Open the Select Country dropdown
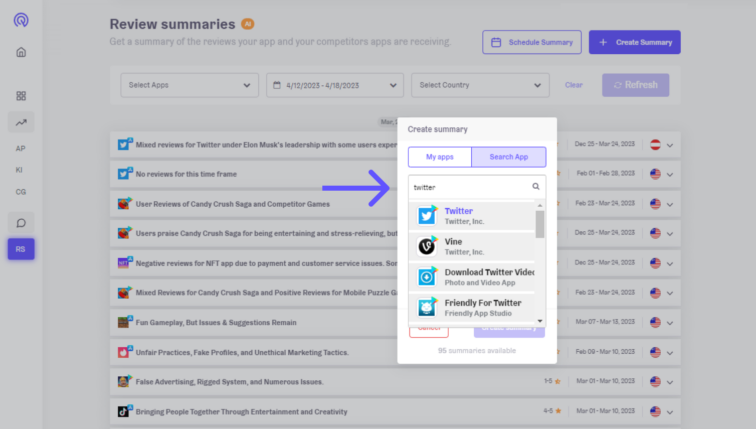756x429 pixels. click(x=480, y=85)
